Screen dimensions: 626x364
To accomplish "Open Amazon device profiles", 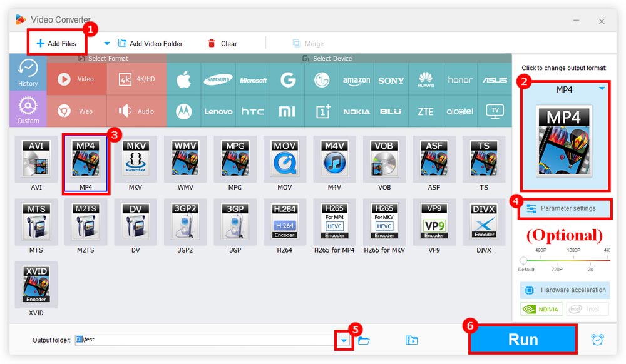I will [x=356, y=79].
